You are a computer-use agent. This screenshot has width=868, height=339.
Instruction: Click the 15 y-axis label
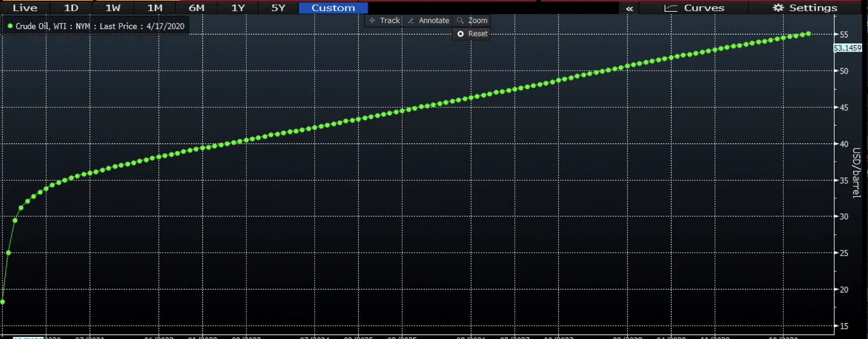point(844,326)
